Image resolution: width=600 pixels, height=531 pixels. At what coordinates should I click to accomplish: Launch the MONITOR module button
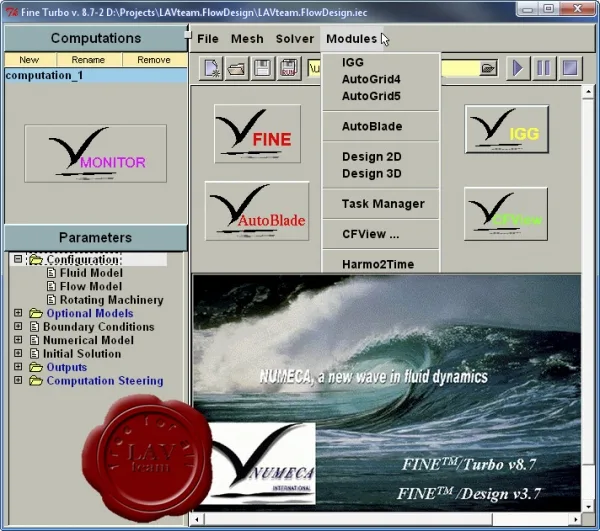[x=96, y=153]
